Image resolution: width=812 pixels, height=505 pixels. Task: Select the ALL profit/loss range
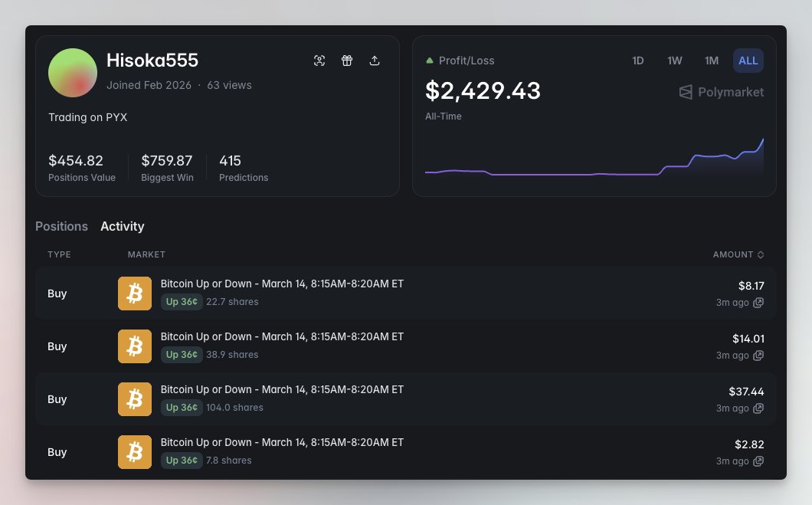(x=748, y=61)
